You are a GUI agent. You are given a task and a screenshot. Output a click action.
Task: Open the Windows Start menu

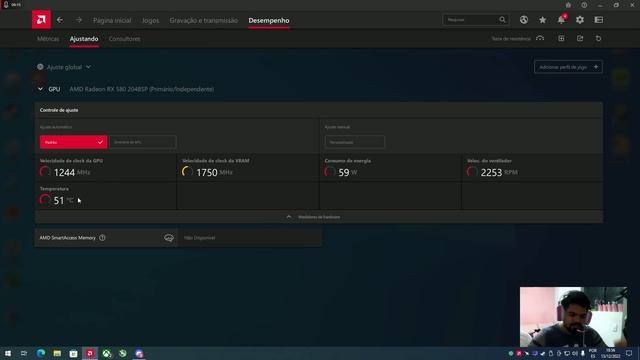(8, 353)
